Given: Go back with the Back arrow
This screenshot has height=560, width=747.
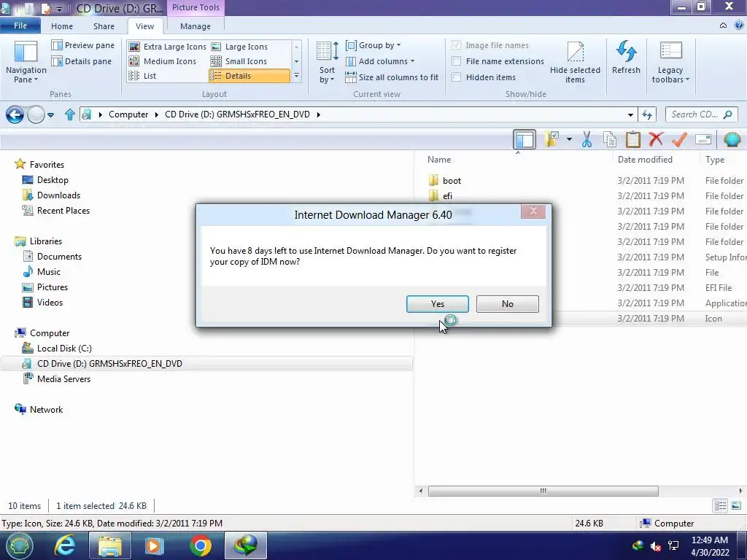Looking at the screenshot, I should coord(15,114).
